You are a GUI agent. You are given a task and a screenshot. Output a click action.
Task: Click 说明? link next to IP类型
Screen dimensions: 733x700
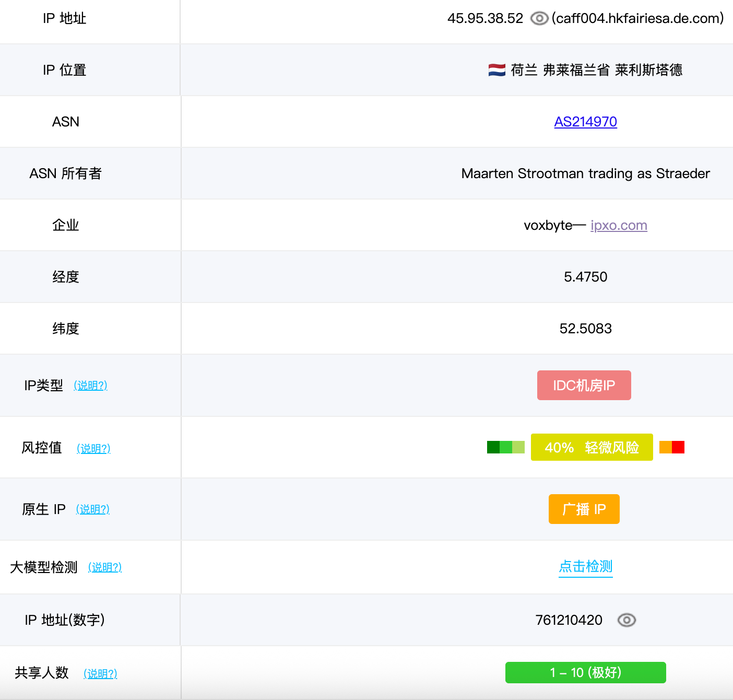click(x=90, y=386)
